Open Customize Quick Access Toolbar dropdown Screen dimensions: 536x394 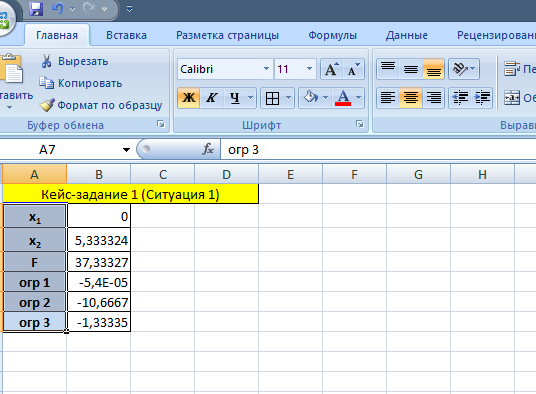click(130, 9)
